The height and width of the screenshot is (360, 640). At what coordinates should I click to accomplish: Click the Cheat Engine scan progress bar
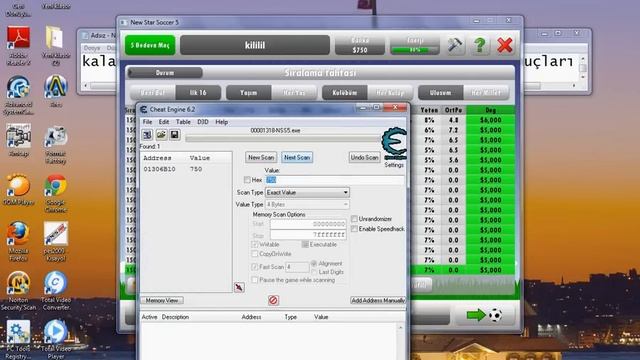point(283,139)
